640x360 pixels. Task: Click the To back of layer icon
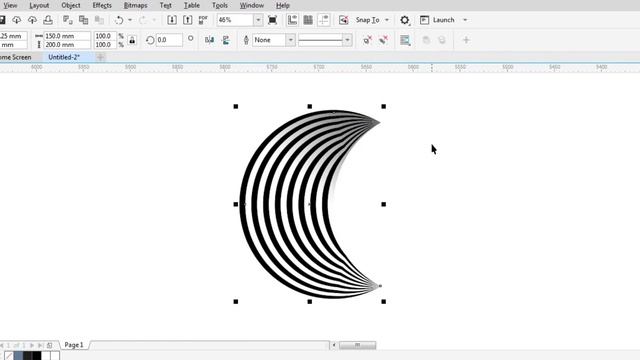click(x=442, y=40)
